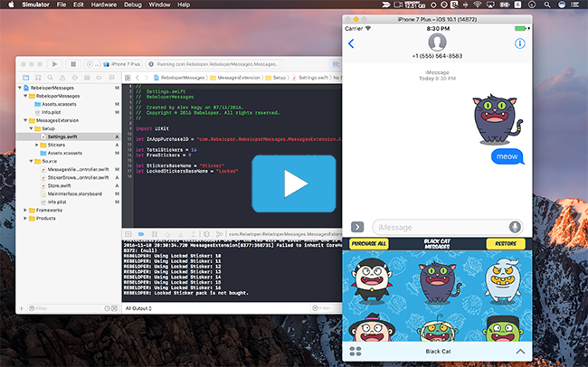The width and height of the screenshot is (588, 367).
Task: Click the iMessage back arrow
Action: (x=351, y=44)
